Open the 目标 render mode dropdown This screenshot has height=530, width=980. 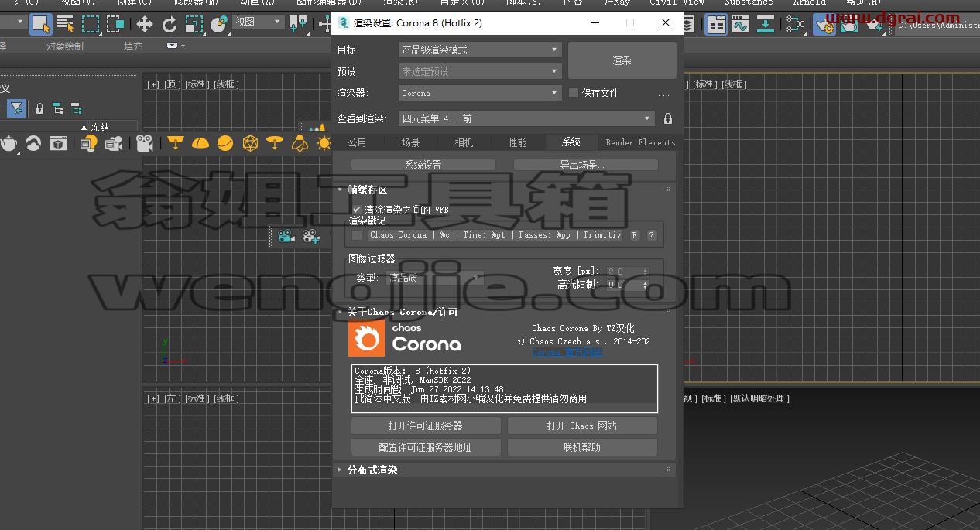point(480,50)
